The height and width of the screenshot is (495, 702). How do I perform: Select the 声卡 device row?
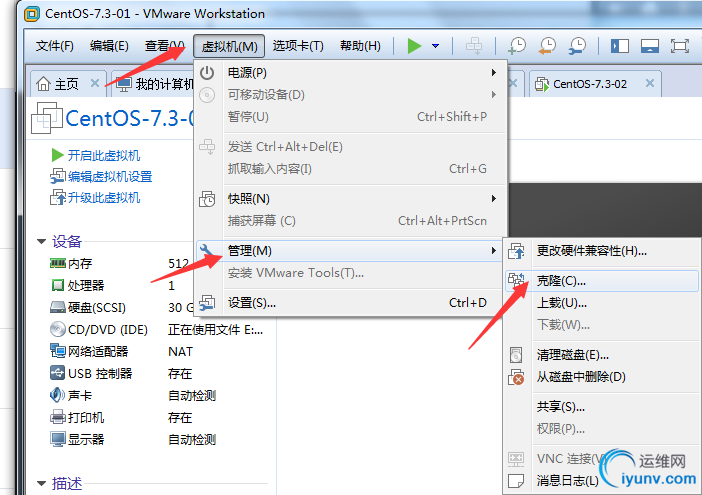(x=133, y=396)
